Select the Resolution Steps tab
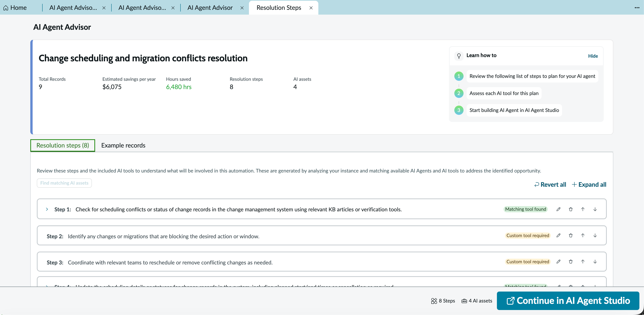The height and width of the screenshot is (315, 644). (x=279, y=7)
